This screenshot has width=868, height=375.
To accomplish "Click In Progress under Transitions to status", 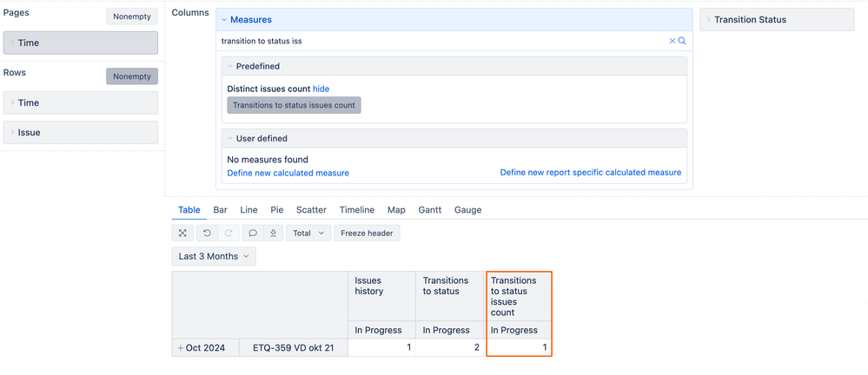I will (x=451, y=330).
